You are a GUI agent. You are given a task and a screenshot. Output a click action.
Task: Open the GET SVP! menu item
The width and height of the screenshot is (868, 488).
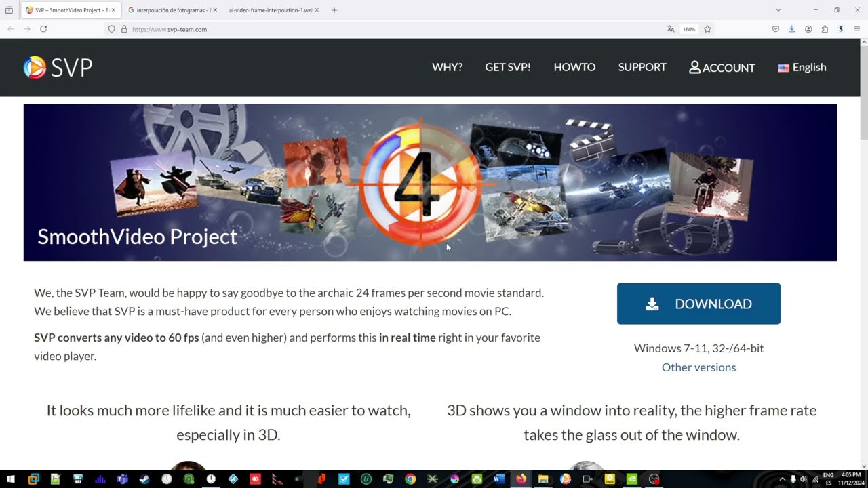pyautogui.click(x=508, y=67)
